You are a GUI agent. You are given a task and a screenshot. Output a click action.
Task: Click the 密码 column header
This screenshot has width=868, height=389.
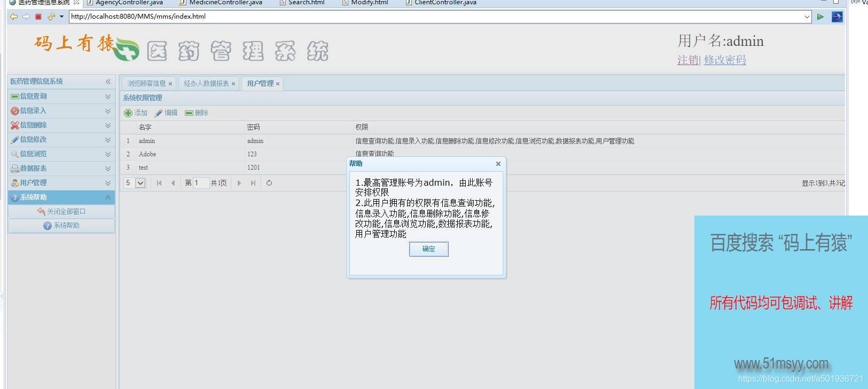tap(299, 128)
